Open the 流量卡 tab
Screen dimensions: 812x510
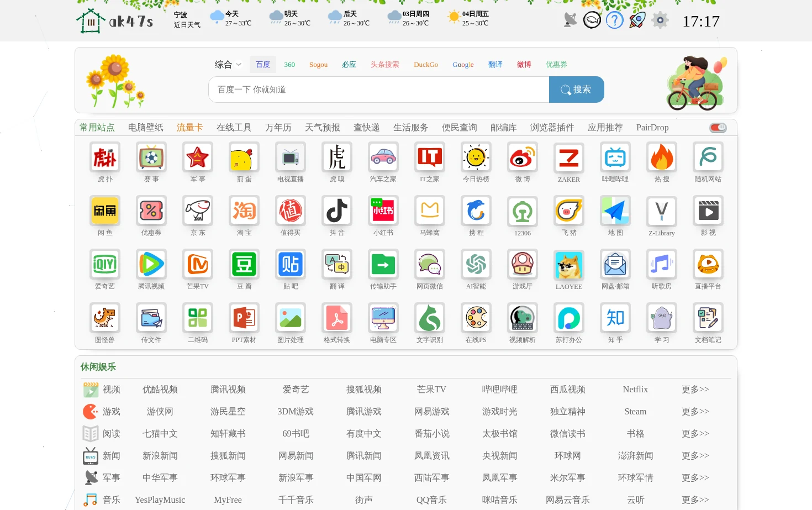point(190,128)
